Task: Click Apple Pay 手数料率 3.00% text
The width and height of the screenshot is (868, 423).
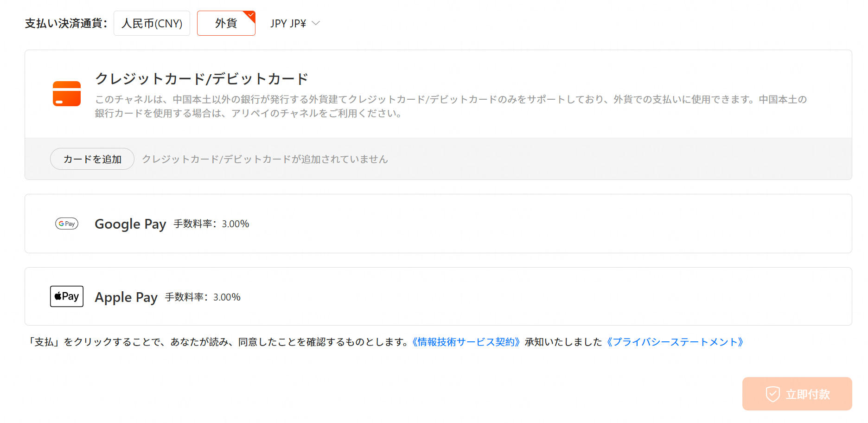Action: (203, 297)
